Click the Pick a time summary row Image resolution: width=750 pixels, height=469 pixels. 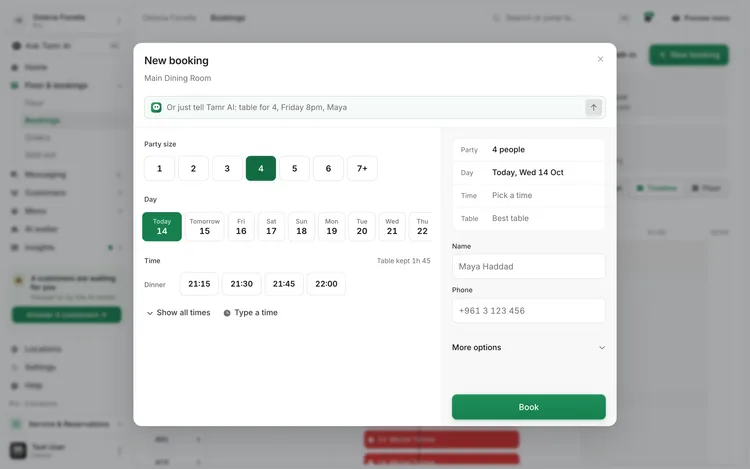529,196
